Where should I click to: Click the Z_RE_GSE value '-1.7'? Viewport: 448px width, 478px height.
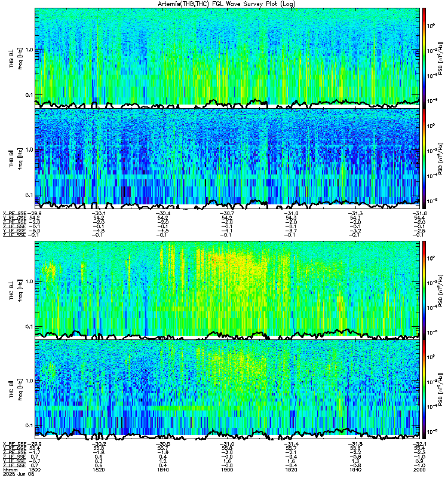coord(35,452)
